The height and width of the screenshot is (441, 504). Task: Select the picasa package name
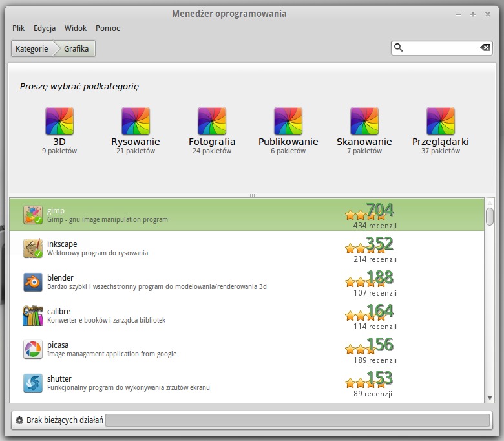pyautogui.click(x=58, y=345)
